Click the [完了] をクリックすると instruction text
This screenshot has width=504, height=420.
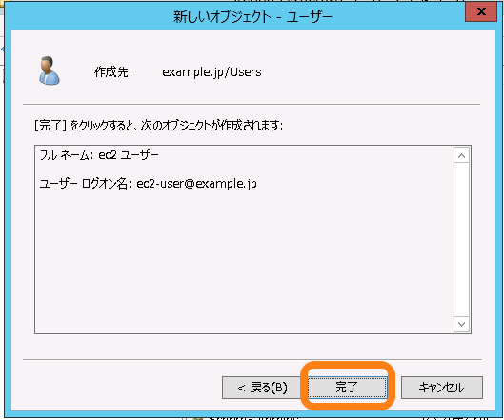(158, 126)
